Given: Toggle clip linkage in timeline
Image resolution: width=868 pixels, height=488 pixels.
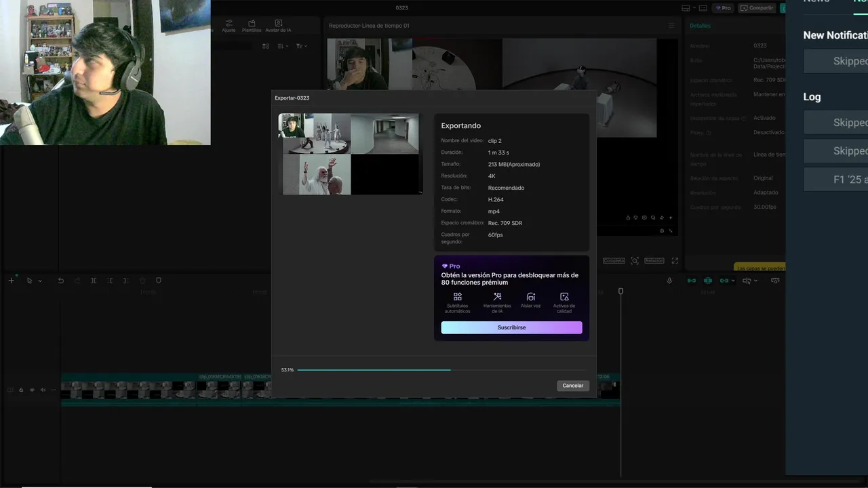Looking at the screenshot, I should [x=724, y=281].
